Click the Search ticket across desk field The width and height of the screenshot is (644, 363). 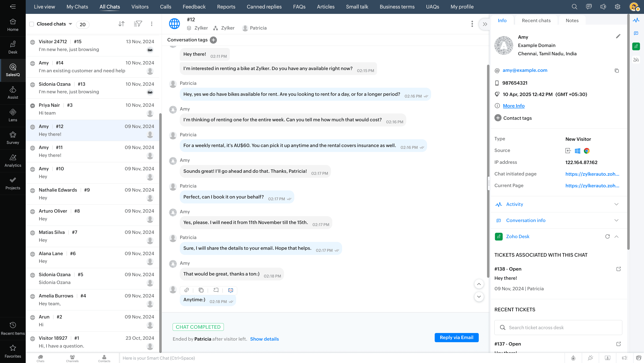tap(558, 327)
